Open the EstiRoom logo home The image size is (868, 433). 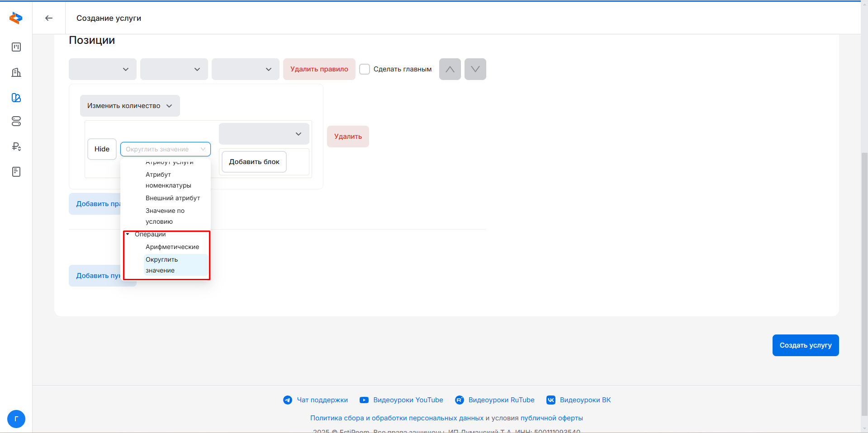16,18
